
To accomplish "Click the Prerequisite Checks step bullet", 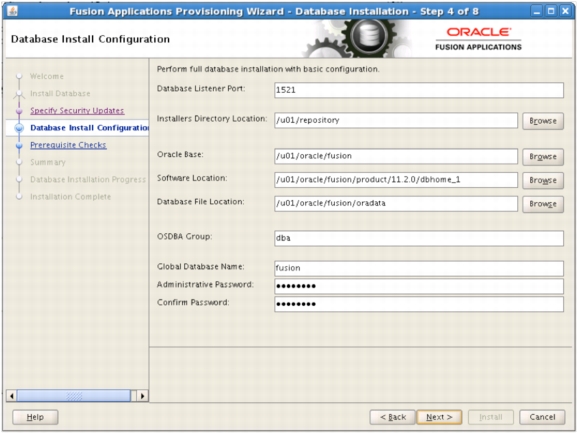I will coord(19,146).
